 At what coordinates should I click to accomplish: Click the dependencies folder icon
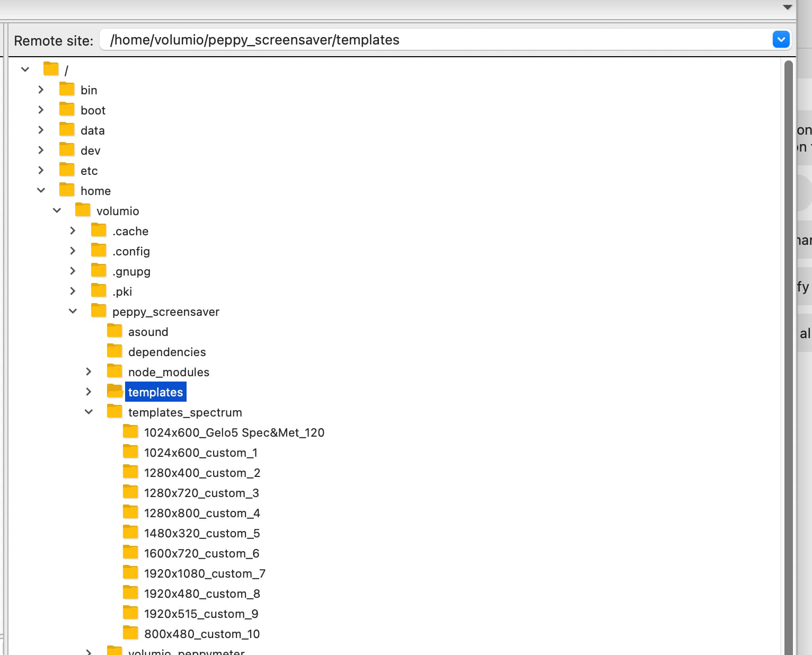point(114,351)
